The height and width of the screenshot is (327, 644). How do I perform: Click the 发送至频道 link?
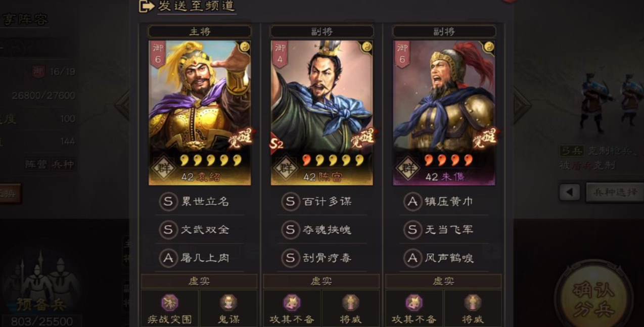pos(196,6)
